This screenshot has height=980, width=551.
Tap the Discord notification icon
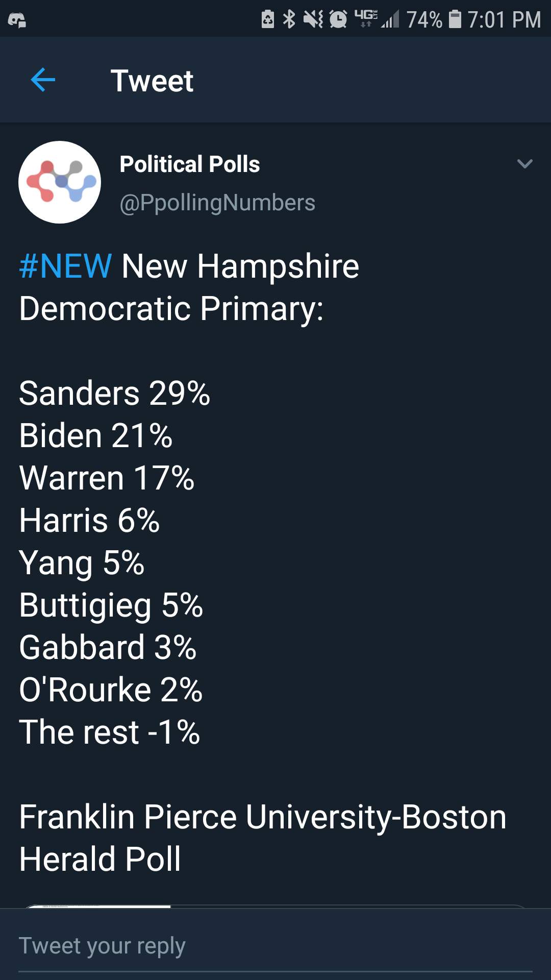pyautogui.click(x=17, y=20)
